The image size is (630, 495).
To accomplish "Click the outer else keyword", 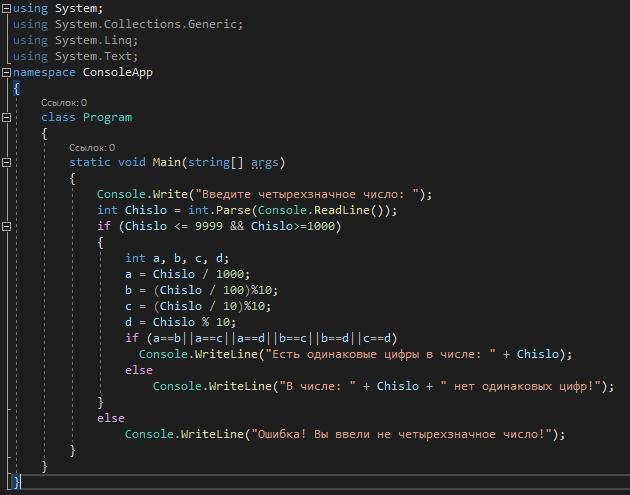I will [x=110, y=418].
